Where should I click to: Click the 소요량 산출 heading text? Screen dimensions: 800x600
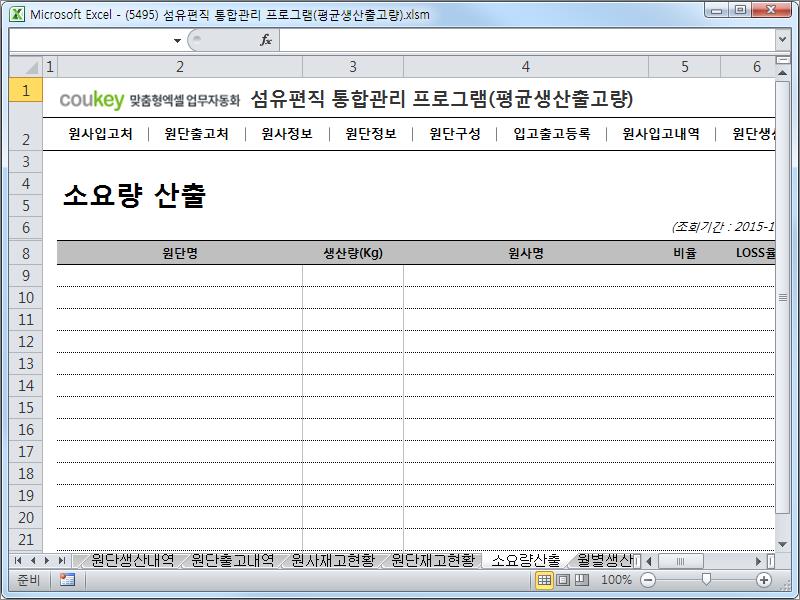pos(135,195)
